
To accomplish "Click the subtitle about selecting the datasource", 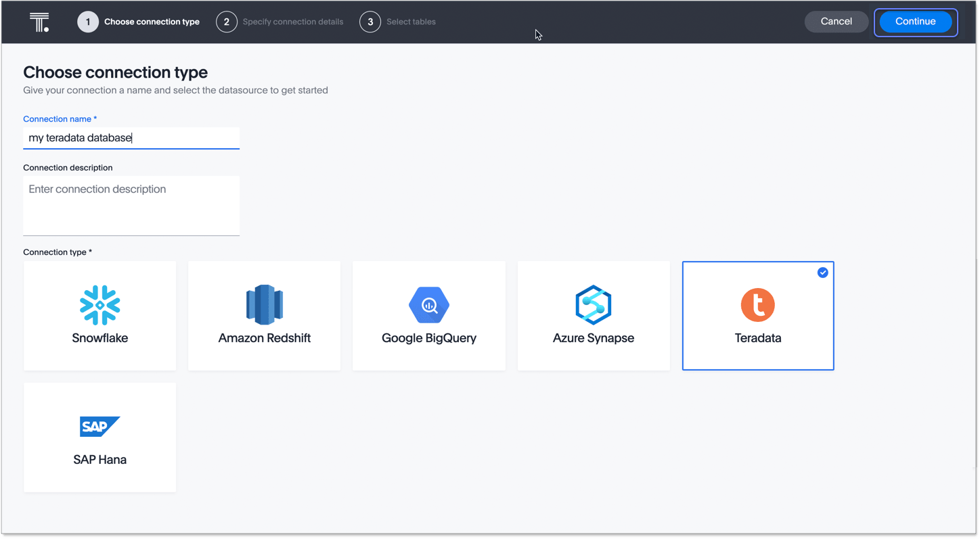I will click(x=176, y=90).
